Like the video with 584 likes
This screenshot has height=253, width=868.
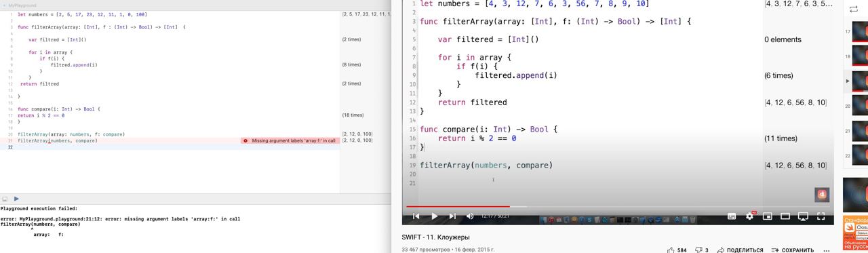(677, 250)
